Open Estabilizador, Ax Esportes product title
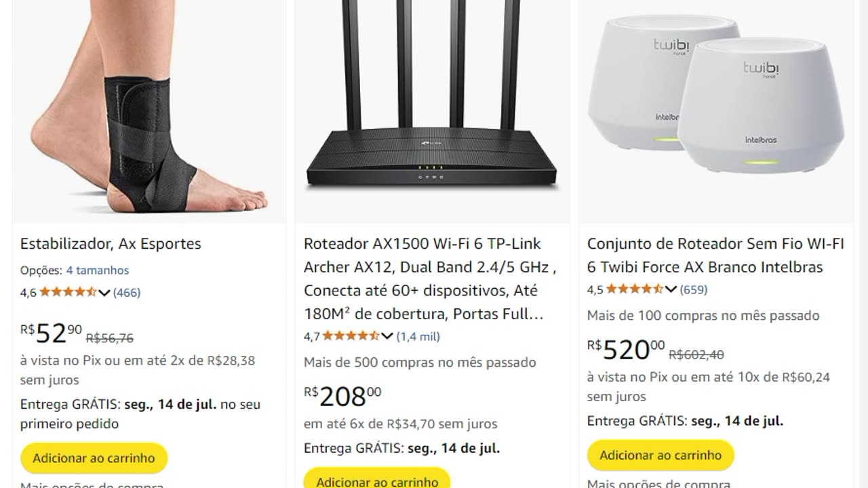 (111, 244)
